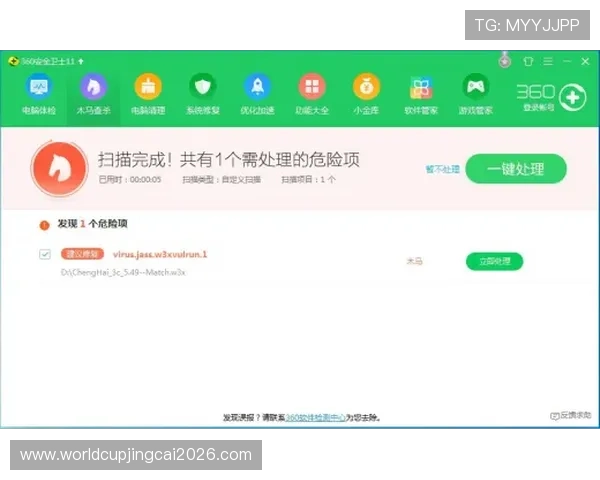
Task: Open 软件管家 software manager icon
Action: click(421, 88)
